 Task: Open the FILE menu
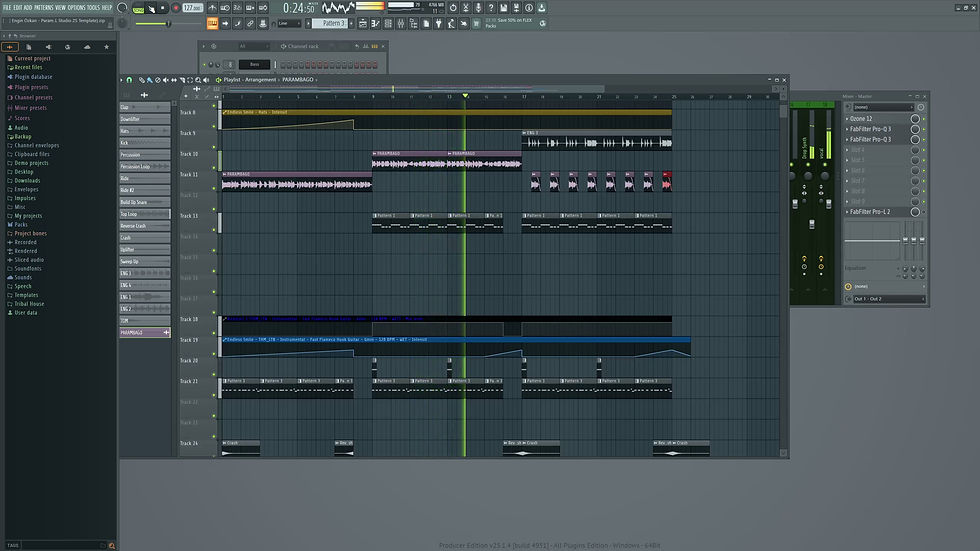click(x=7, y=7)
